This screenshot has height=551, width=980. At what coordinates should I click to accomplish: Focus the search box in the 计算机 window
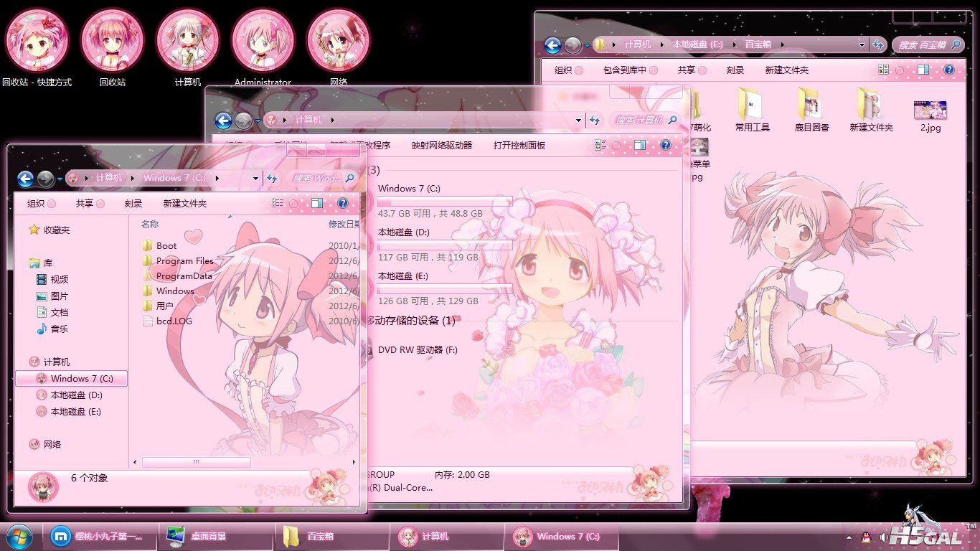coord(645,121)
